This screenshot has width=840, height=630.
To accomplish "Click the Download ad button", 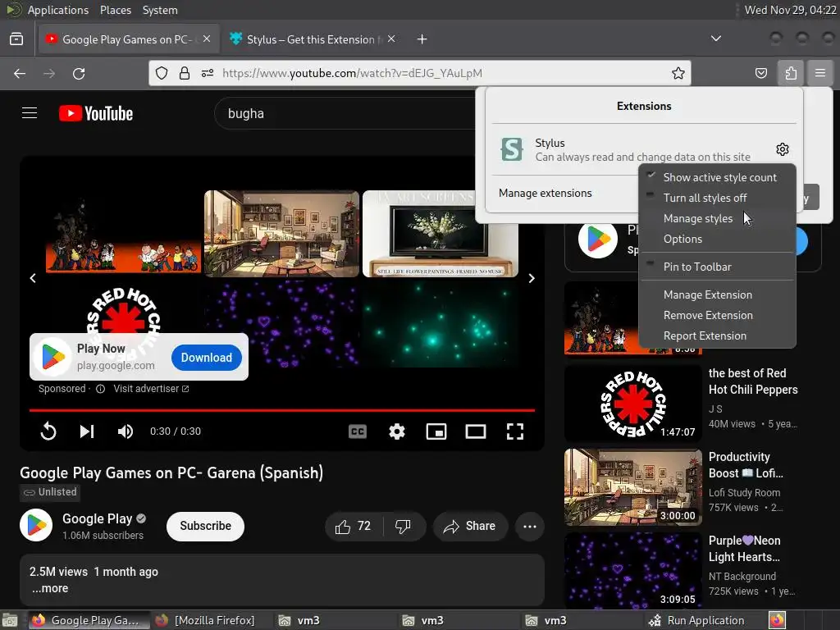I will (206, 358).
